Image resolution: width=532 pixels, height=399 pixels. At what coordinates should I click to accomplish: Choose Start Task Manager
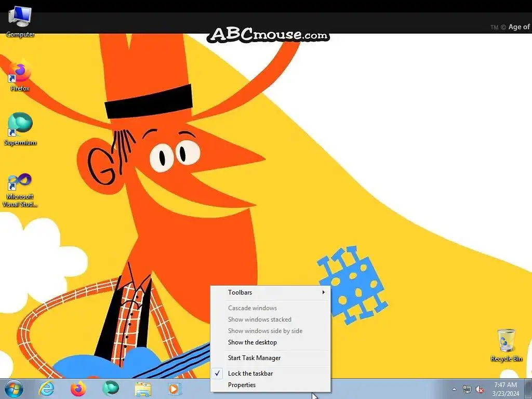click(271, 358)
